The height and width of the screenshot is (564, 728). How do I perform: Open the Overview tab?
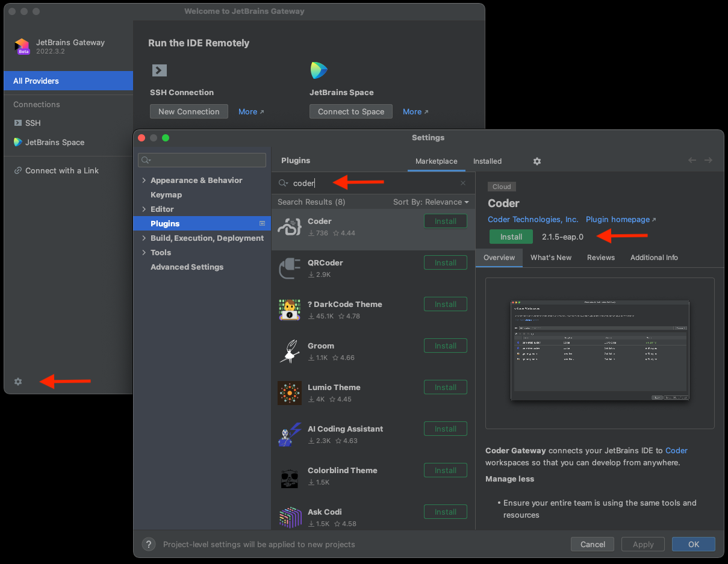click(x=499, y=257)
